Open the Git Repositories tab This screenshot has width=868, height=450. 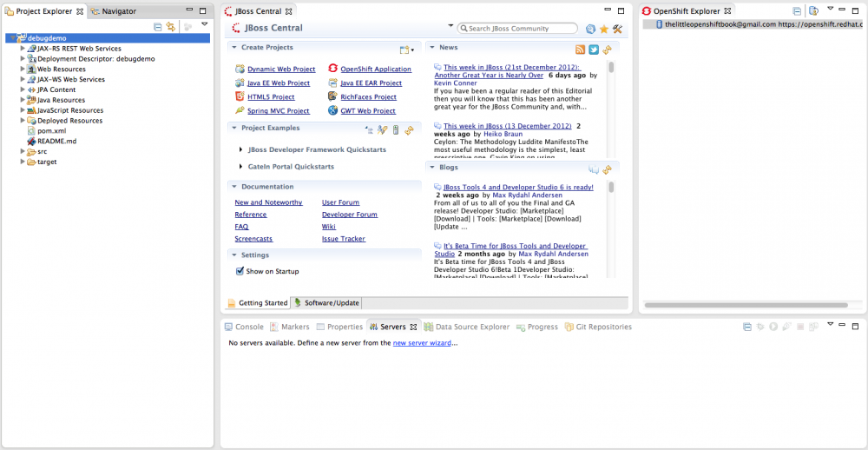tap(598, 328)
